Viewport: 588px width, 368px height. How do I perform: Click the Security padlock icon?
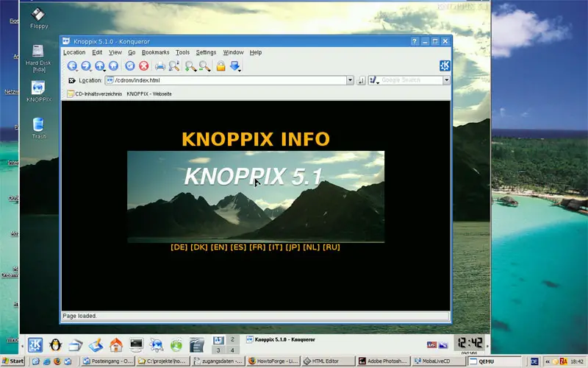[x=221, y=66]
